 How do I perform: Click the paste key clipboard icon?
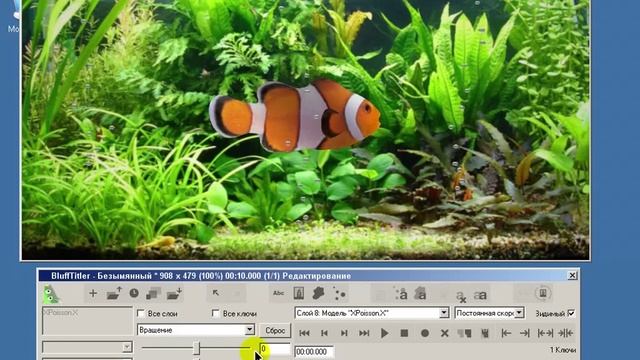[485, 333]
